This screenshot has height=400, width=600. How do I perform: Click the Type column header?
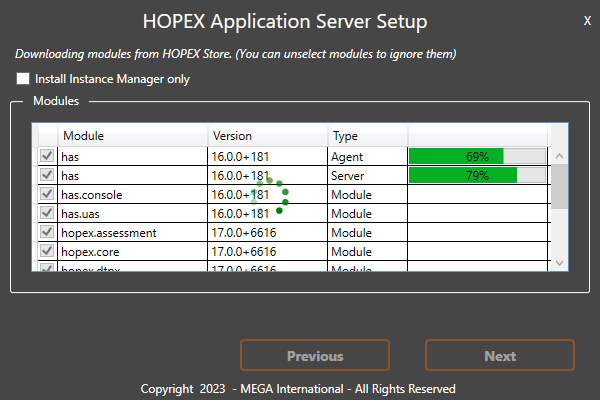pyautogui.click(x=367, y=136)
